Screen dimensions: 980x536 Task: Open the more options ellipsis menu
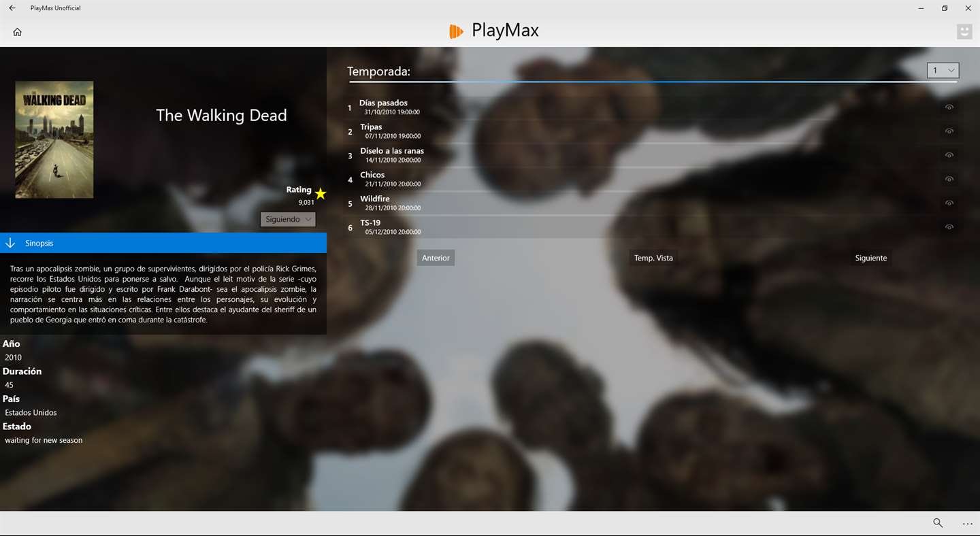pos(968,524)
